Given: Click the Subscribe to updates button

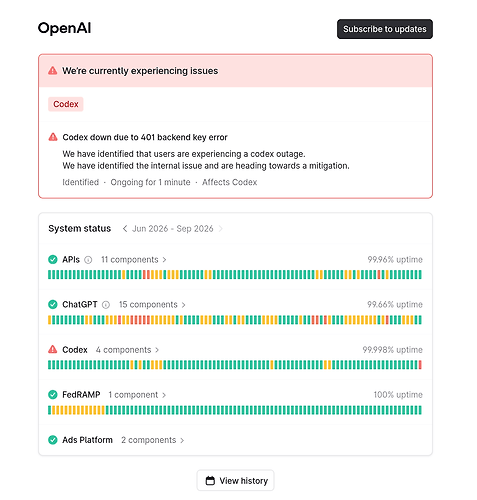Looking at the screenshot, I should (x=385, y=29).
